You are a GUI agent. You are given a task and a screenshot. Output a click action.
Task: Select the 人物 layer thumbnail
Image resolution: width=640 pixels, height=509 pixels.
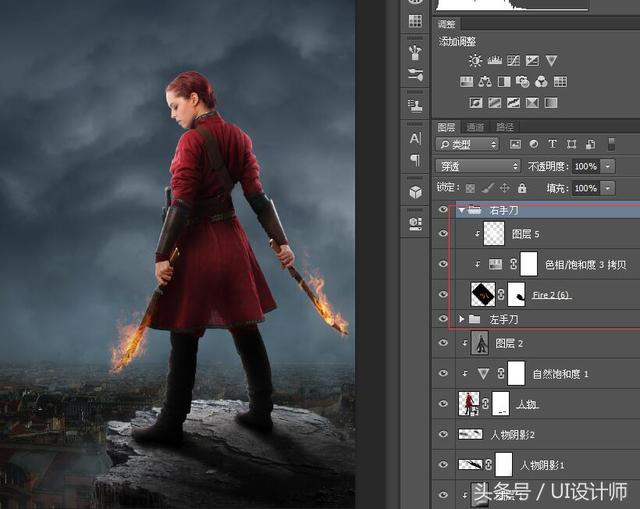(x=469, y=404)
